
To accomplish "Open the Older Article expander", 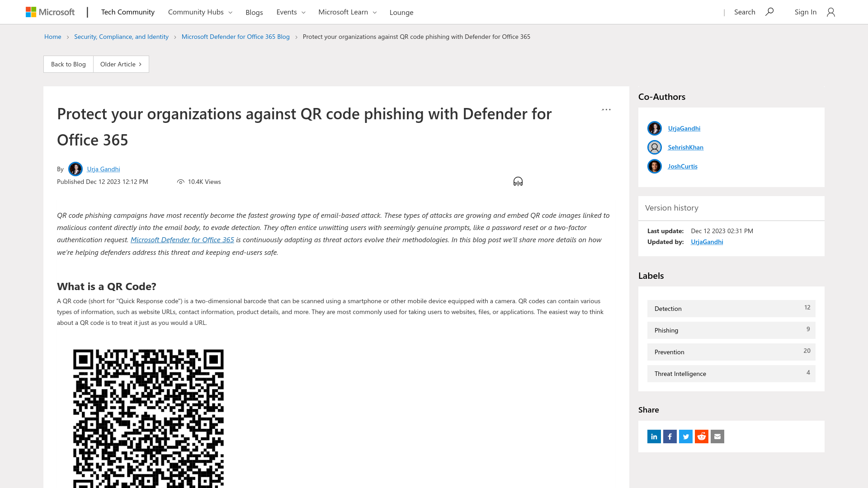I will [121, 64].
